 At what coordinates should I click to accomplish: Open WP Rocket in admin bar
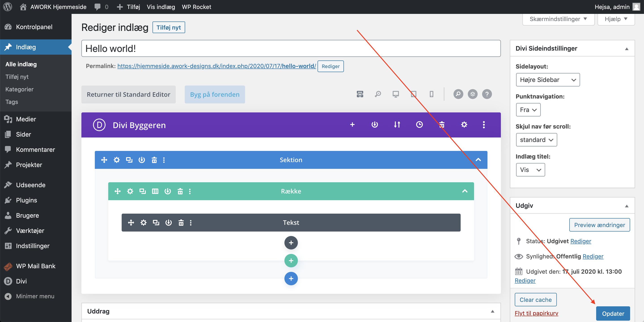pyautogui.click(x=197, y=7)
